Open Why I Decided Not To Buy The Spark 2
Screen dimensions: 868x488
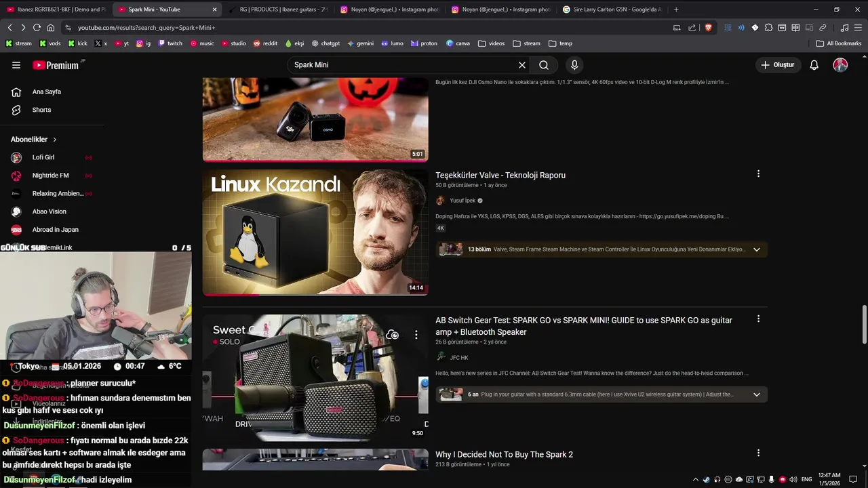click(504, 454)
